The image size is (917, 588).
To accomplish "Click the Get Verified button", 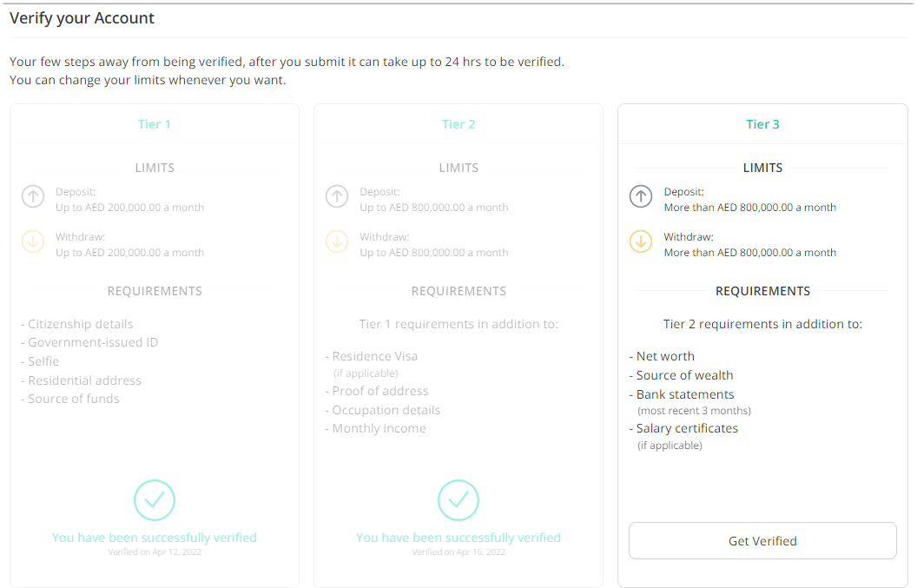I will [x=762, y=540].
